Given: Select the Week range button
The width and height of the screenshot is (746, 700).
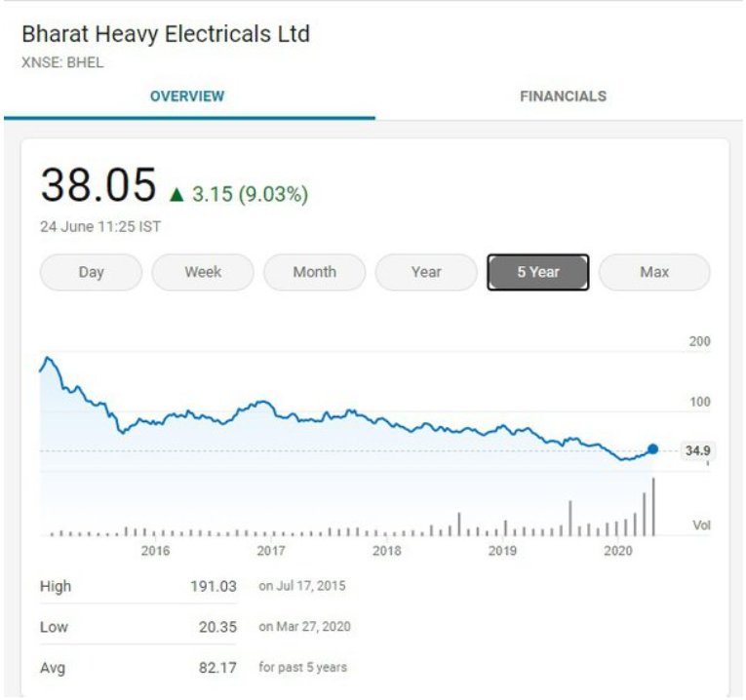Looking at the screenshot, I should point(203,272).
